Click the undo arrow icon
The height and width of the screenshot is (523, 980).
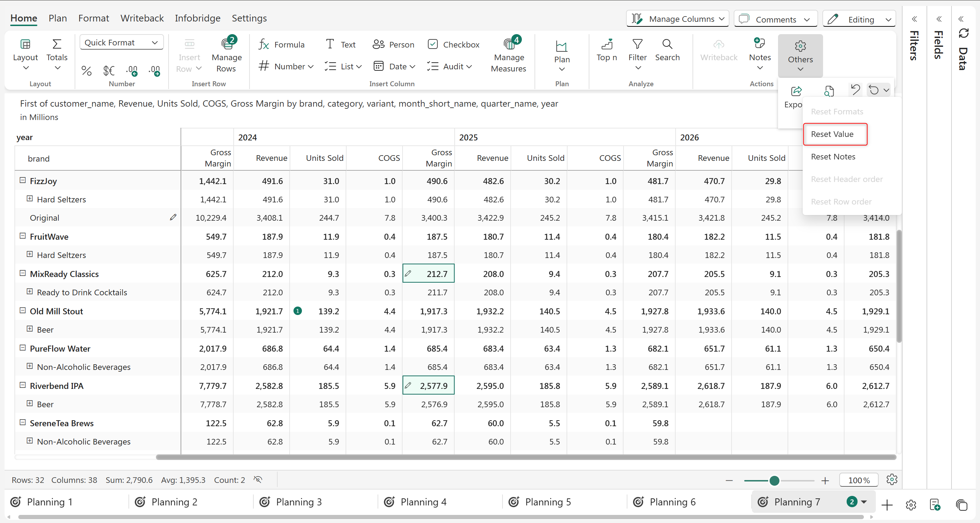(855, 90)
